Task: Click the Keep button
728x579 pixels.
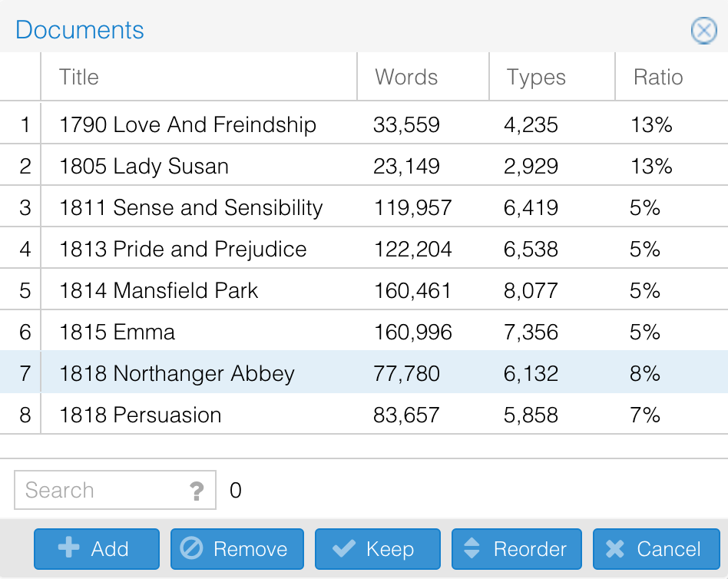Action: 377,549
